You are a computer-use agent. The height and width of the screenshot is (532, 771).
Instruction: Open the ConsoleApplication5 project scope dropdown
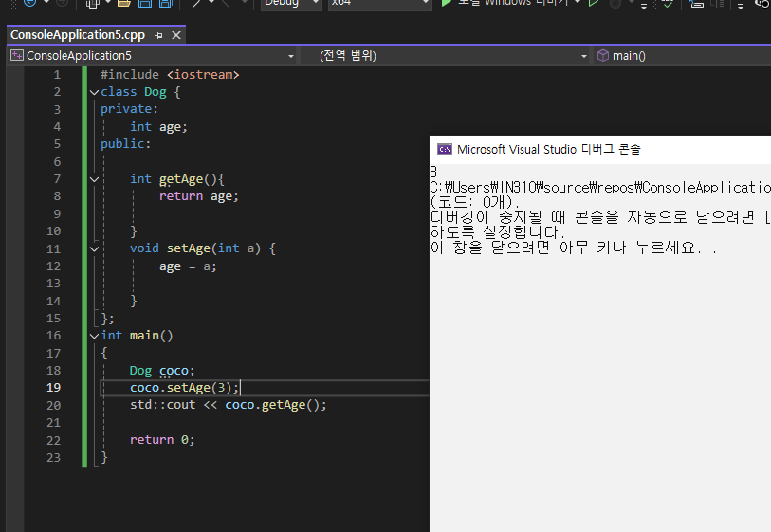click(x=153, y=56)
